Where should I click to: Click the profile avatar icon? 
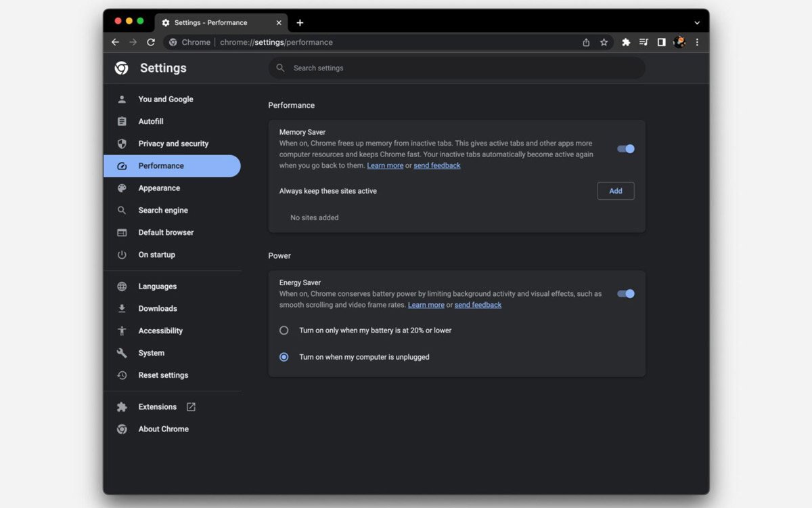[x=679, y=42]
